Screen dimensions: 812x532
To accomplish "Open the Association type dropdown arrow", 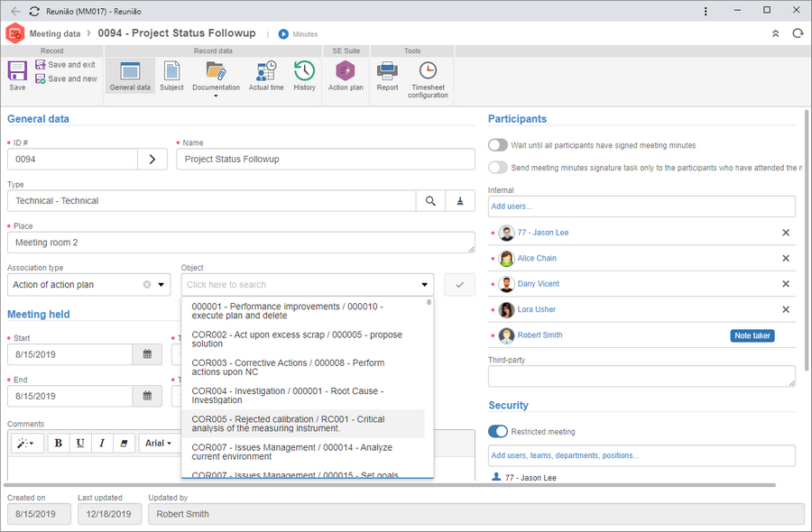I will tap(161, 285).
